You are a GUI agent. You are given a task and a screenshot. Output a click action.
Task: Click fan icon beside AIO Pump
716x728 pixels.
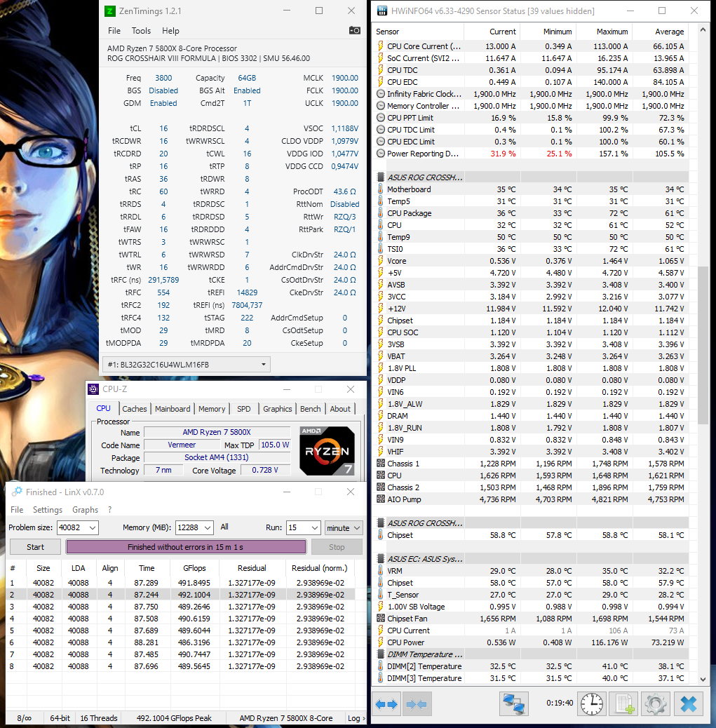(380, 499)
